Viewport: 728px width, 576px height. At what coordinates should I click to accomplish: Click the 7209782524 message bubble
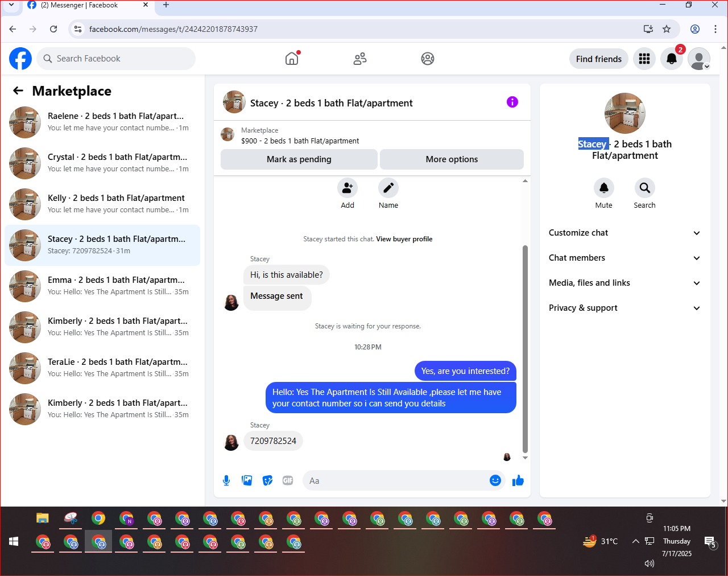[273, 441]
